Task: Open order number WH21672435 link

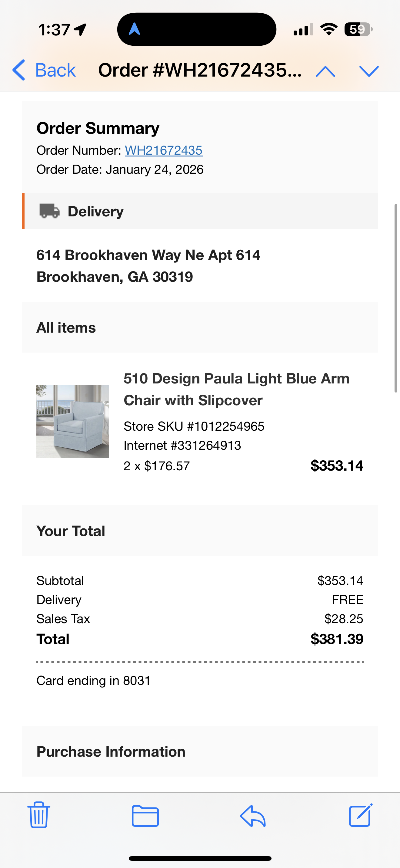Action: tap(164, 150)
